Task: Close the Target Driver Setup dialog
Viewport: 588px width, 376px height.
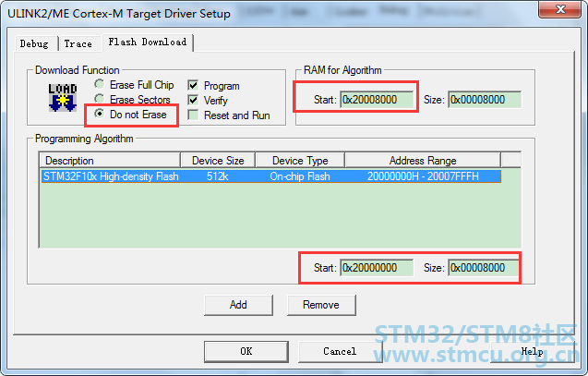Action: click(x=560, y=9)
